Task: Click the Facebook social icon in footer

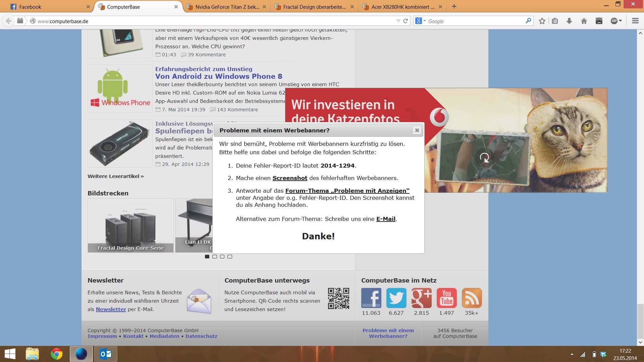Action: tap(371, 298)
